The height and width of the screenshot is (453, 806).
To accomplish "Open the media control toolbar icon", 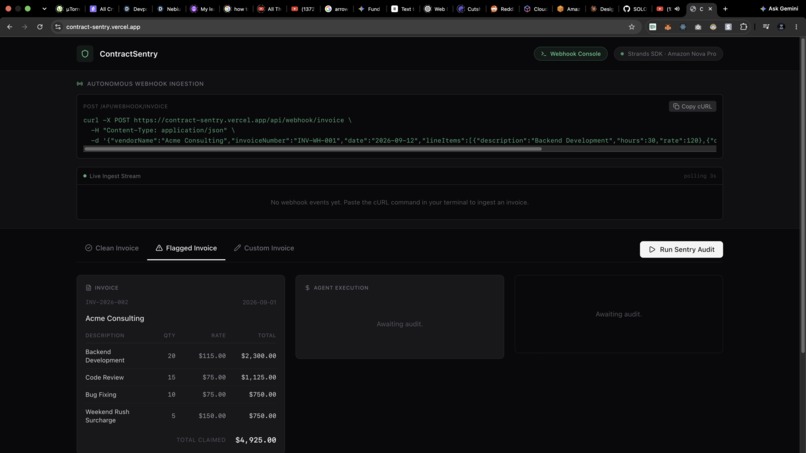I will [766, 27].
